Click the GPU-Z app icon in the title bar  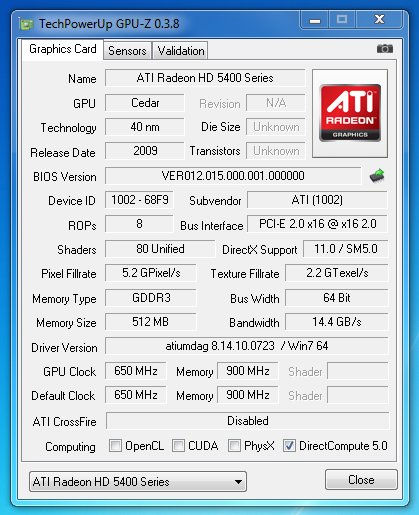point(26,24)
